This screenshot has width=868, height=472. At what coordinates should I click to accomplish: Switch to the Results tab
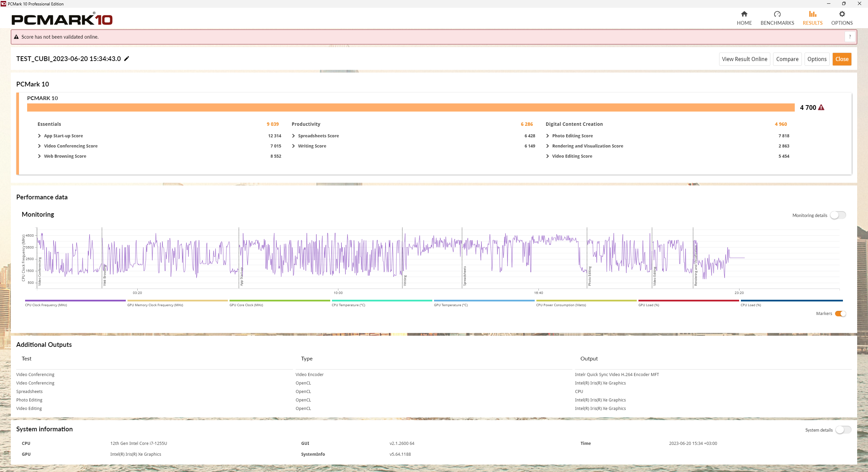point(812,18)
